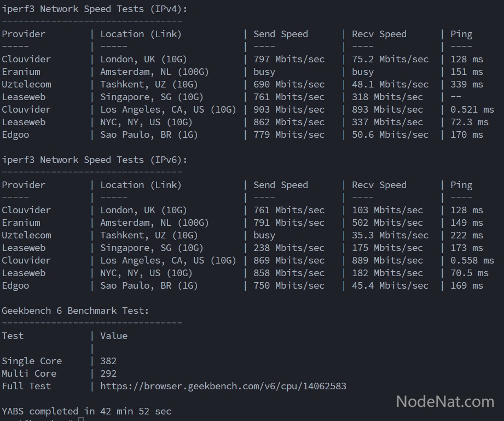Click the 0.558 ms ping value
This screenshot has width=504, height=421.
(472, 260)
